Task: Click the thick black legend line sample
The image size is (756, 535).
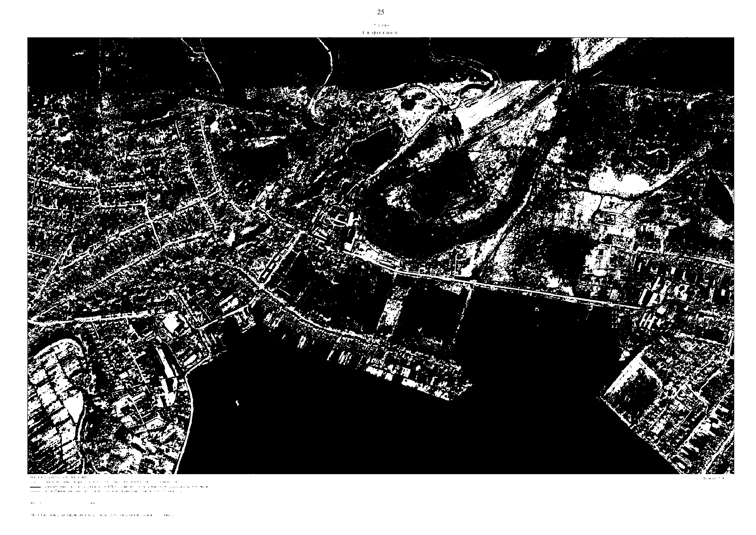Action: click(35, 487)
